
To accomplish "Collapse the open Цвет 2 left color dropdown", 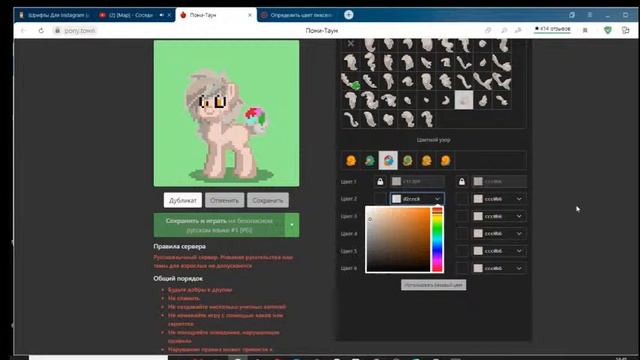I will (437, 199).
